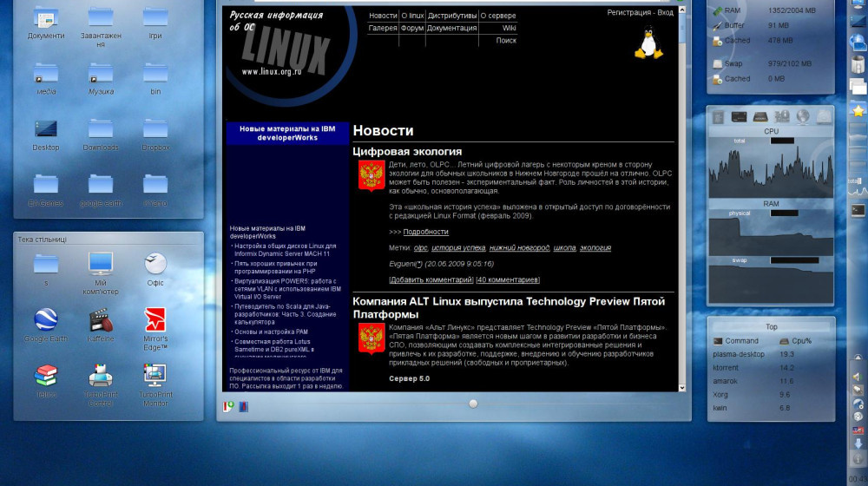Click the история успеха tag
Viewport: 868px width, 486px height.
(458, 247)
